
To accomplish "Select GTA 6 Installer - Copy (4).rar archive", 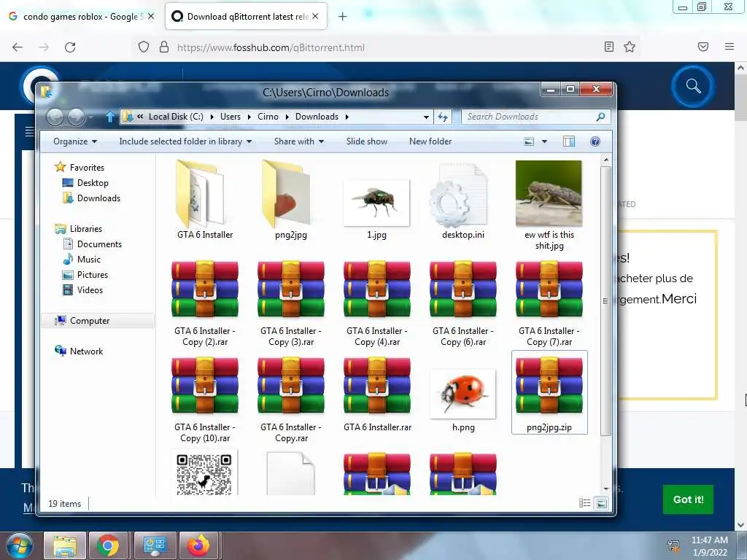I will [x=377, y=289].
